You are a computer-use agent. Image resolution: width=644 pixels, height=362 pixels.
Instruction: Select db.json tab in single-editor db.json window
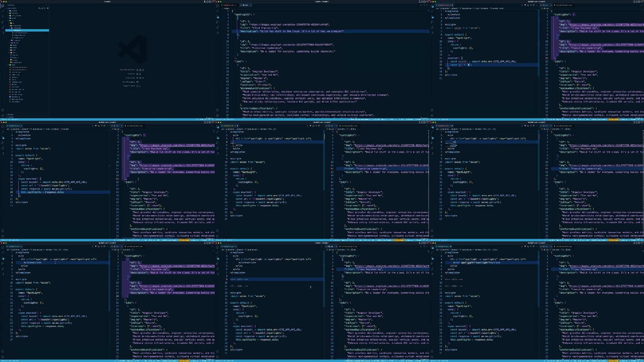tap(245, 5)
